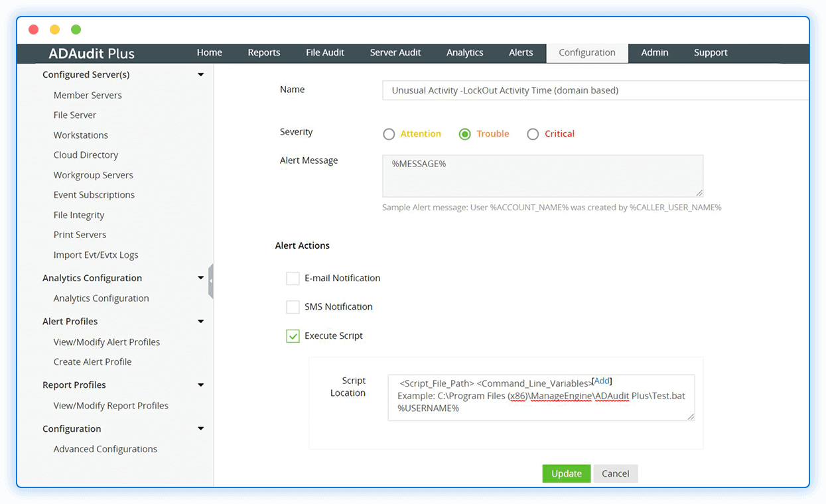Enable the E-mail Notification checkbox
Screen dimensions: 826x504
click(293, 278)
